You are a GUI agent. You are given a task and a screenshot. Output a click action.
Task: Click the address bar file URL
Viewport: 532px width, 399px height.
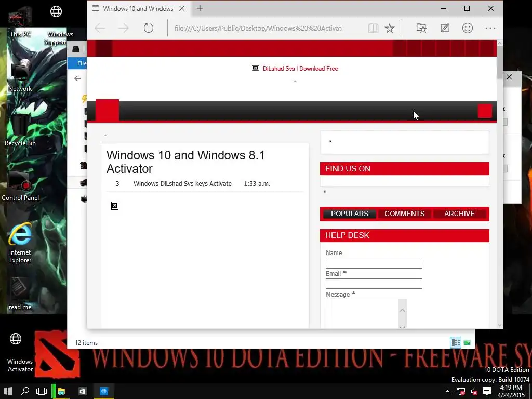(x=258, y=28)
